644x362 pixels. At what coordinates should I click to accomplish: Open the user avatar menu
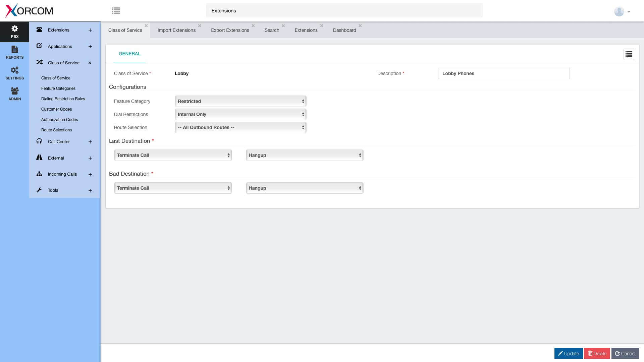pyautogui.click(x=622, y=11)
